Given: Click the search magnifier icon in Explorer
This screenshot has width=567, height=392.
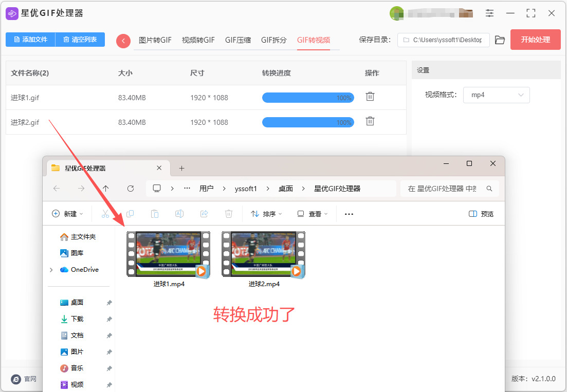Looking at the screenshot, I should 489,189.
